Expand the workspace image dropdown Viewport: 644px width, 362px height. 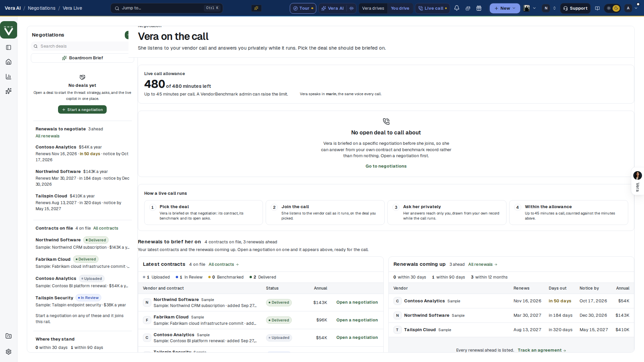click(x=530, y=8)
